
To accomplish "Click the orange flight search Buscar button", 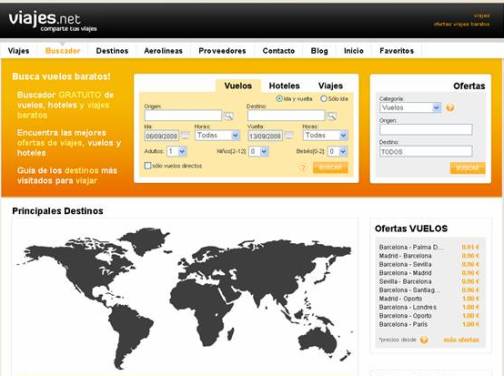I will click(x=330, y=168).
